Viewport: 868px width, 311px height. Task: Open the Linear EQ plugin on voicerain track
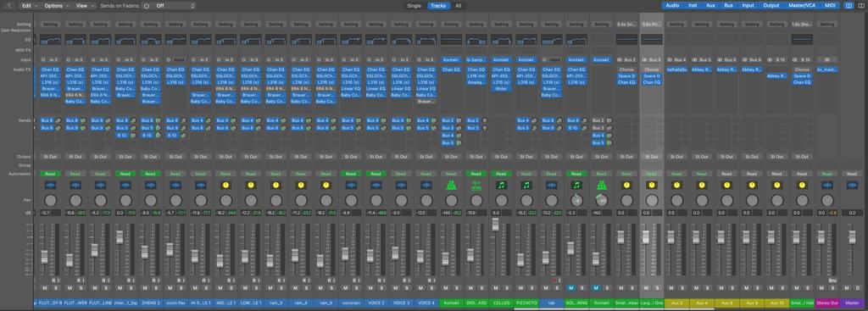click(350, 88)
